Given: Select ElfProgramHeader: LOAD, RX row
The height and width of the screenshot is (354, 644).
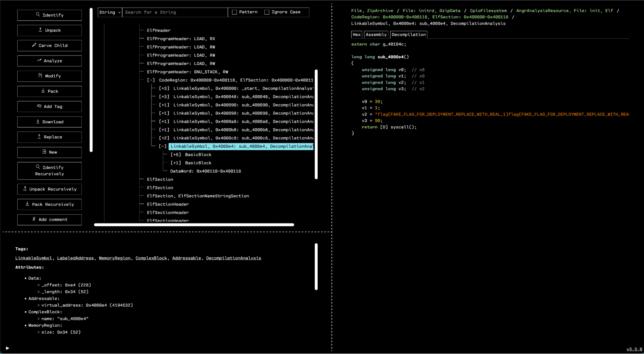Looking at the screenshot, I should coord(181,39).
